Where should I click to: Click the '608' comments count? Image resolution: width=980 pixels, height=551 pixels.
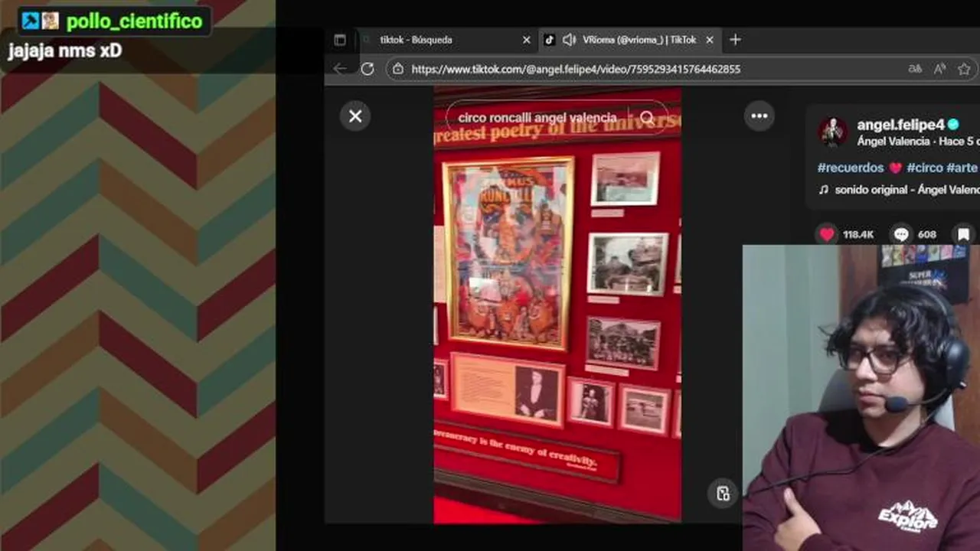click(x=926, y=235)
